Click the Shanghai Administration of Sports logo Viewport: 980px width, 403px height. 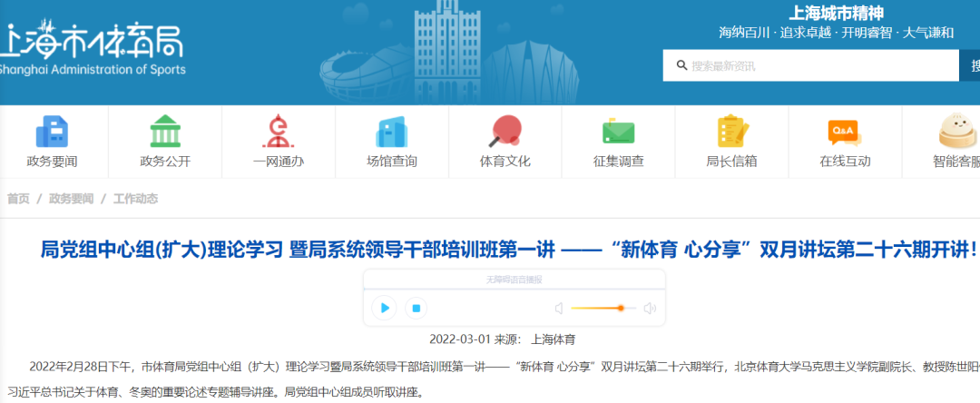coord(91,50)
